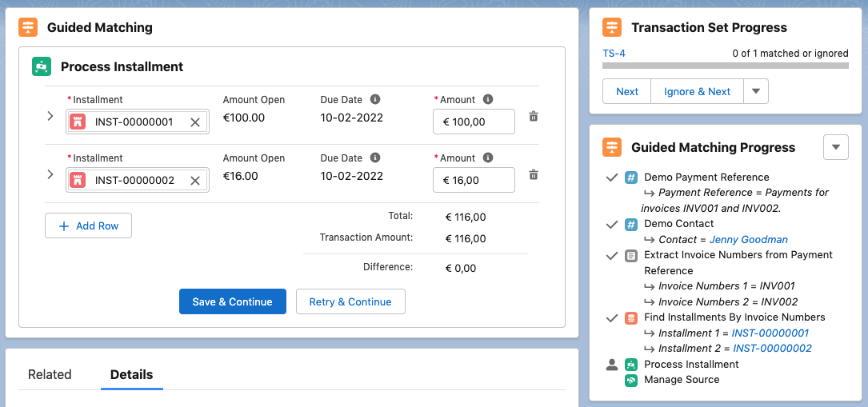
Task: Click the Due Date info icon in first row
Action: pos(375,100)
